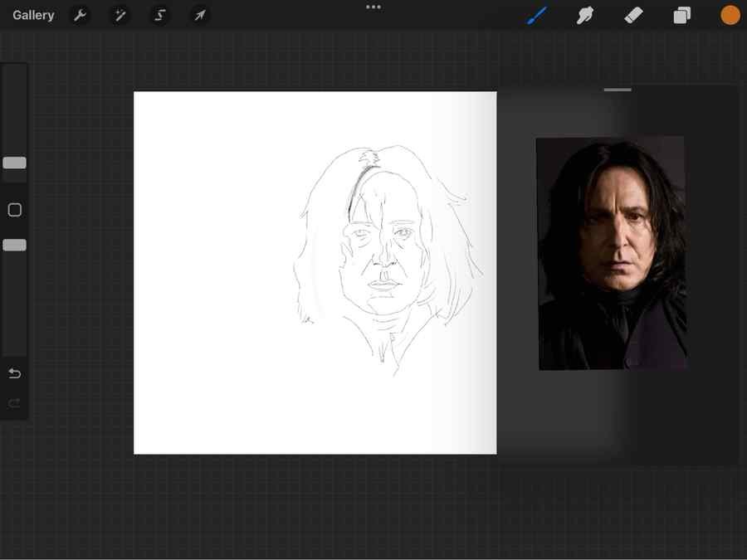Activate the Transform arrow tool

199,15
